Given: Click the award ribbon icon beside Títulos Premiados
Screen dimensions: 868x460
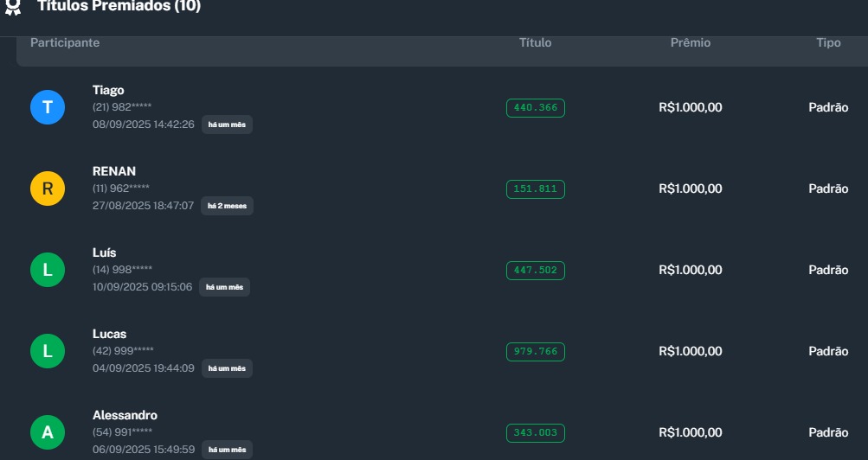Looking at the screenshot, I should point(12,7).
